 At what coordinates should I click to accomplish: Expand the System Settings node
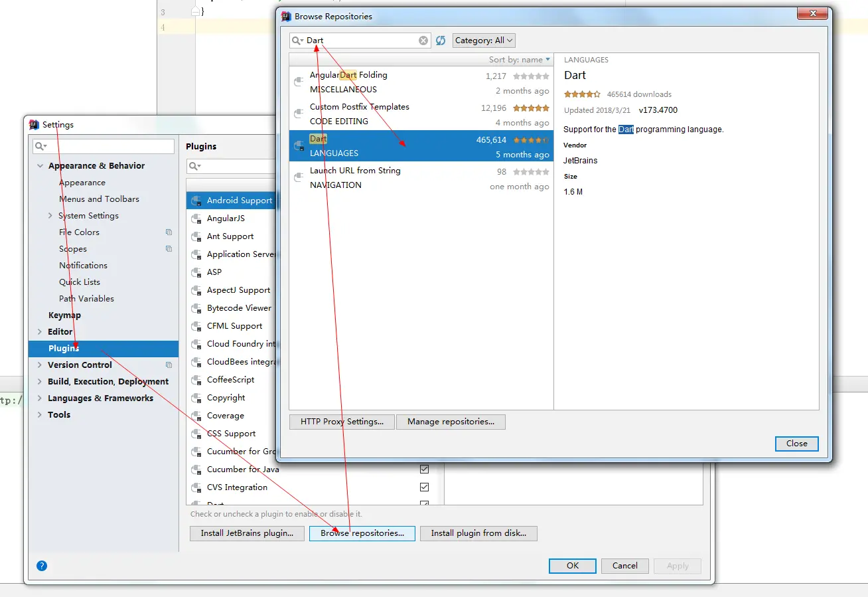pos(50,216)
